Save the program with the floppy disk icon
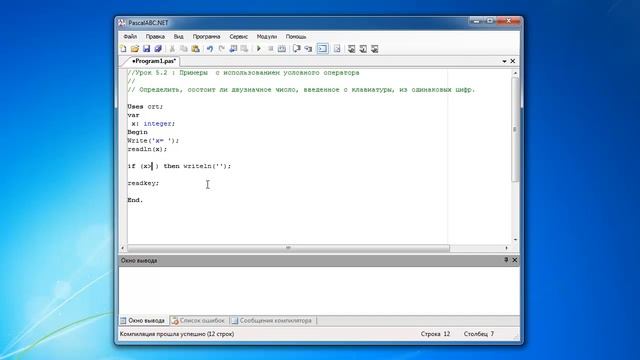Screen dimensions: 640x360 click(146, 49)
